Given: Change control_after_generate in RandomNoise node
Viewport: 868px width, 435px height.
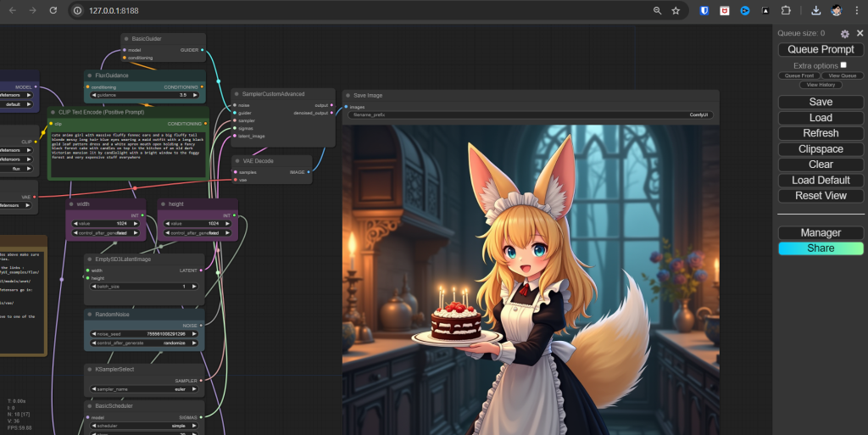Looking at the screenshot, I should coord(144,343).
